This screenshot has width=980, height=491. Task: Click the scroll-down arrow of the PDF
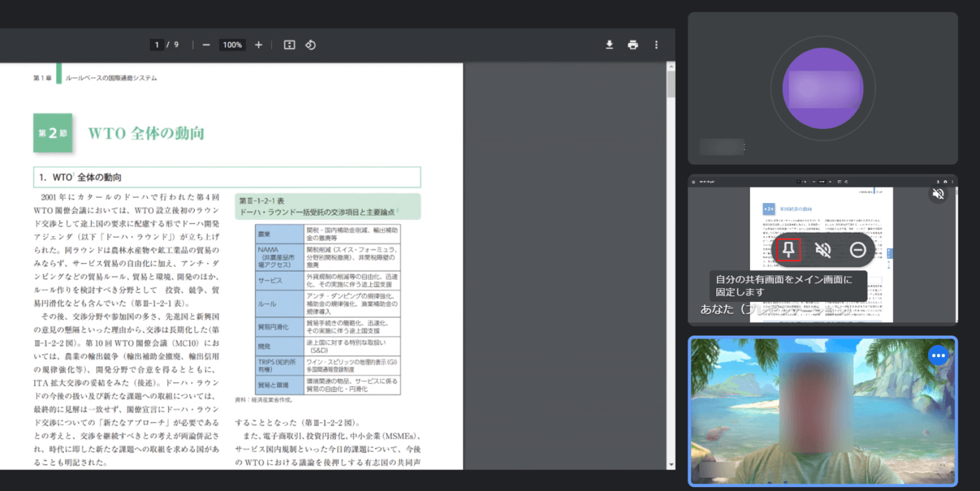(670, 465)
